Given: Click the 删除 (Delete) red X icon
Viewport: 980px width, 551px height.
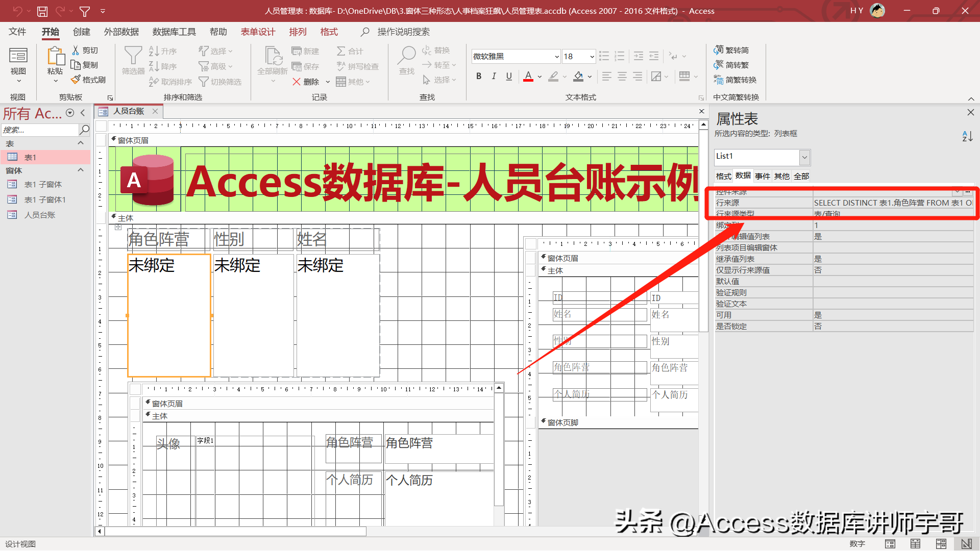Looking at the screenshot, I should [x=297, y=82].
